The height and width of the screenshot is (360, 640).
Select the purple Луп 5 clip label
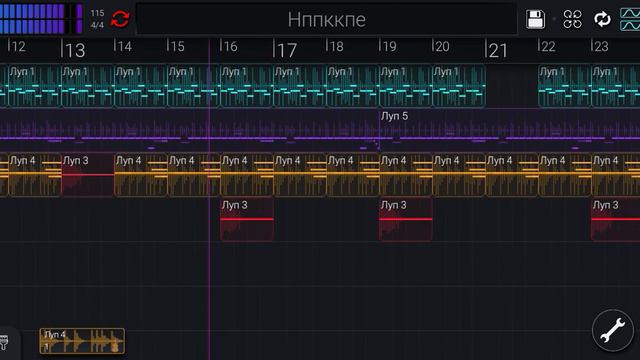point(394,116)
